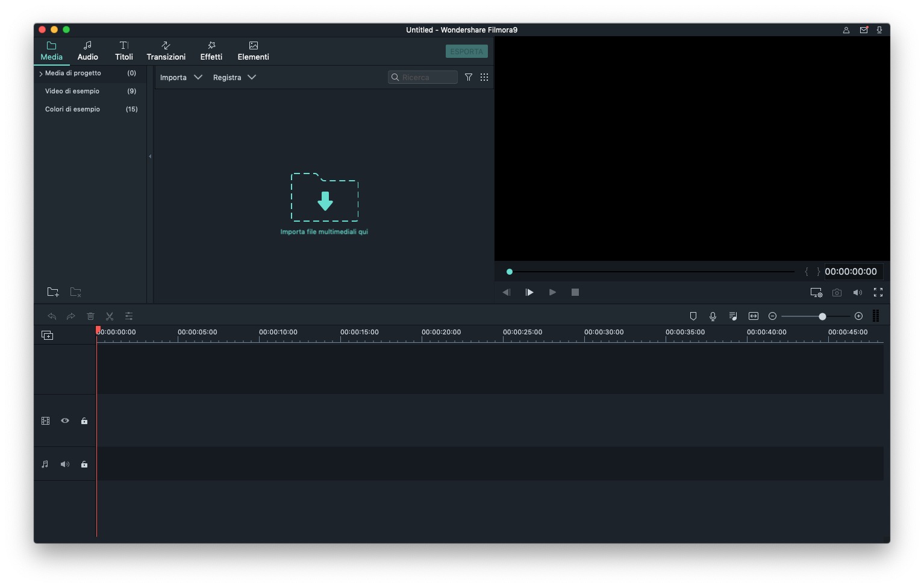The image size is (924, 588).
Task: Click the zoom to fit timeline icon
Action: 753,316
